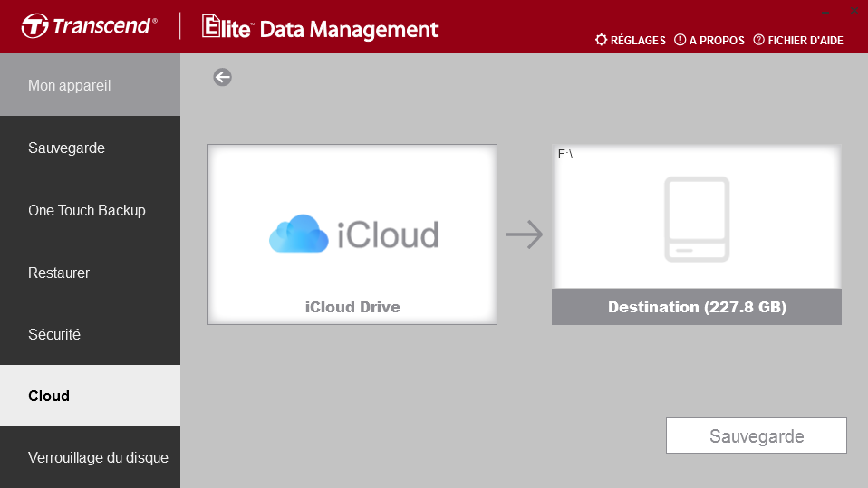Open the Restaurer section
Screen dimensions: 868x488
click(x=91, y=273)
